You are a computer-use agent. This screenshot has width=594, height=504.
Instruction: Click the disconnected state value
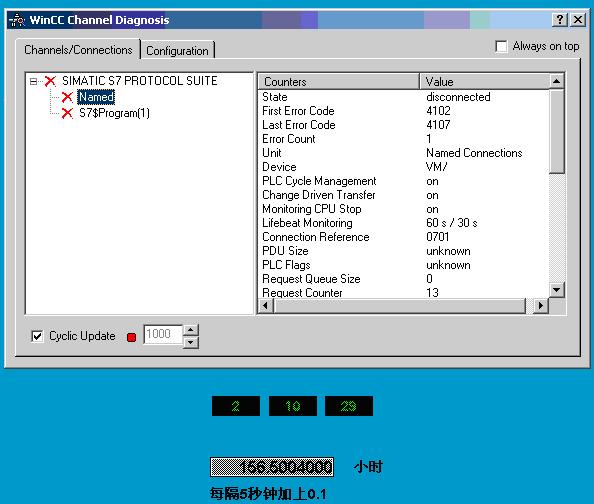pos(458,97)
